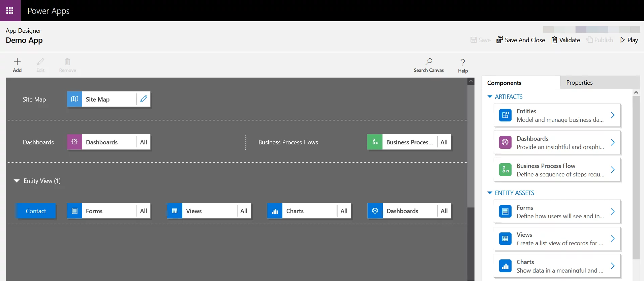
Task: Click Views icon in Entity Assets
Action: tap(505, 238)
